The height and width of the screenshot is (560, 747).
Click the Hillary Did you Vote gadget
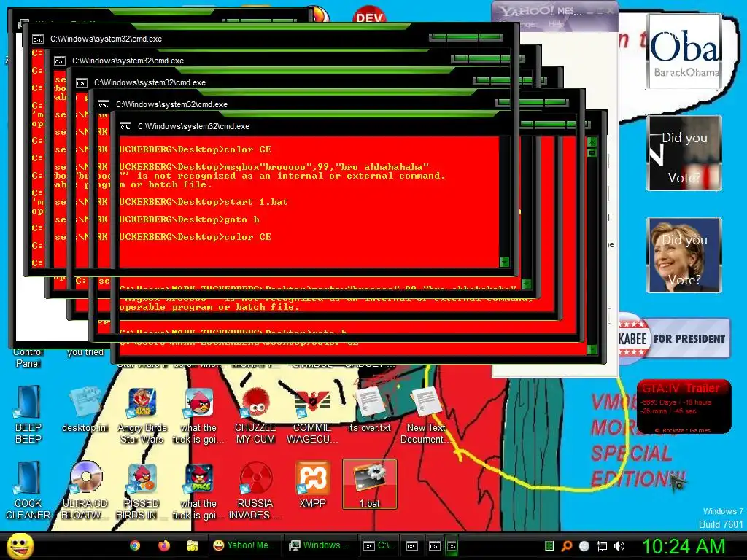tap(684, 254)
